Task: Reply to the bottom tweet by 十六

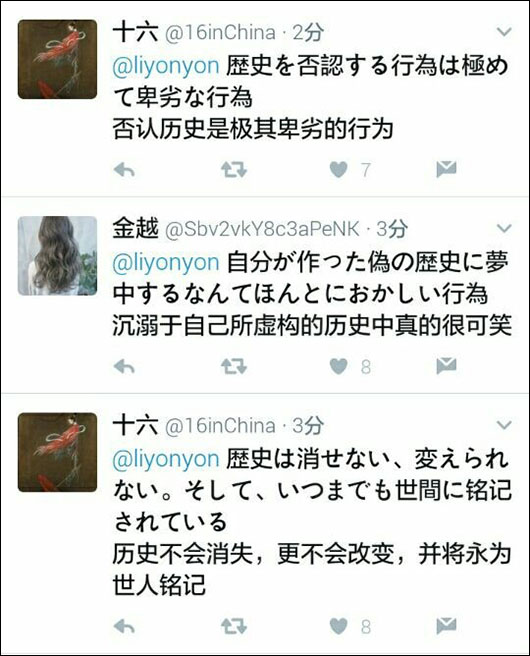Action: [x=124, y=626]
